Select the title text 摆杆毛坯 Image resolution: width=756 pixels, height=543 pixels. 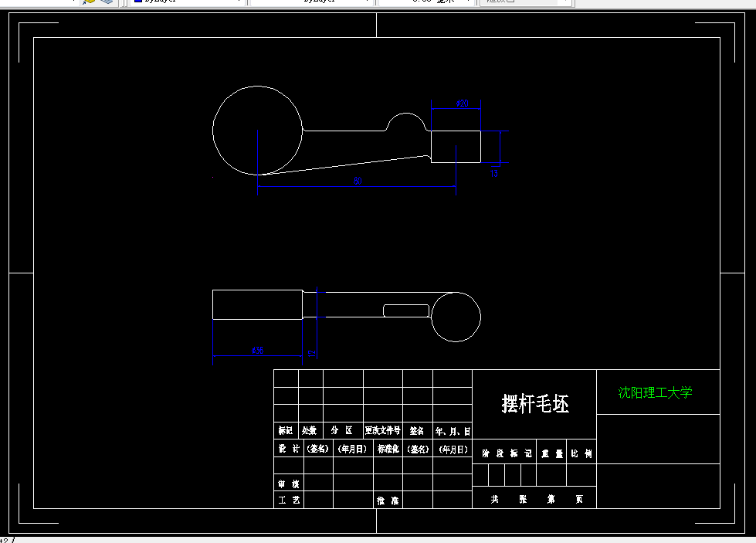click(x=535, y=404)
